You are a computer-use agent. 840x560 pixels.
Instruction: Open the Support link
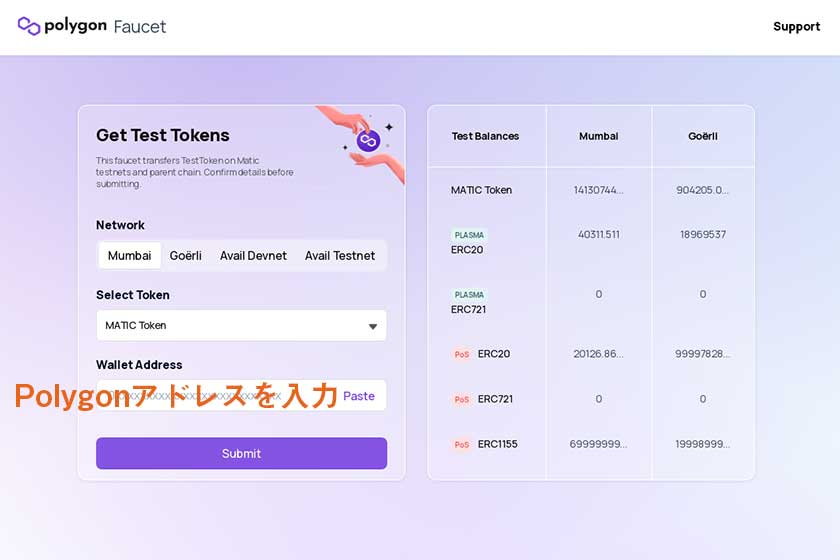pyautogui.click(x=796, y=27)
